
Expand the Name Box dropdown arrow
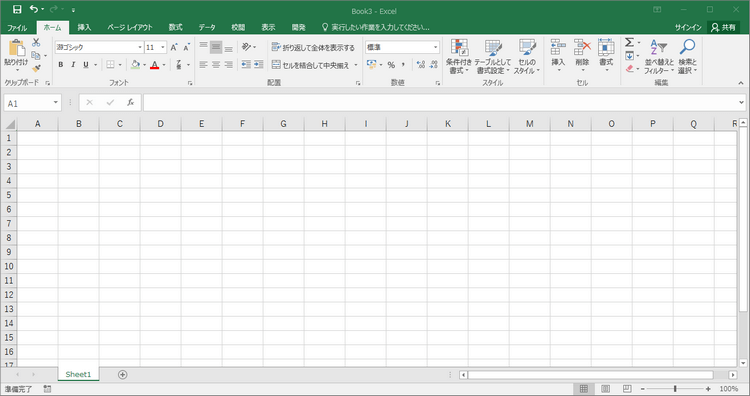tap(55, 102)
